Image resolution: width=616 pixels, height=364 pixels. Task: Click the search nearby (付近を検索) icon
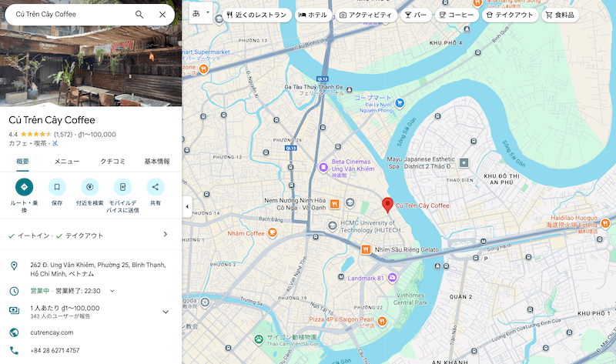[90, 187]
